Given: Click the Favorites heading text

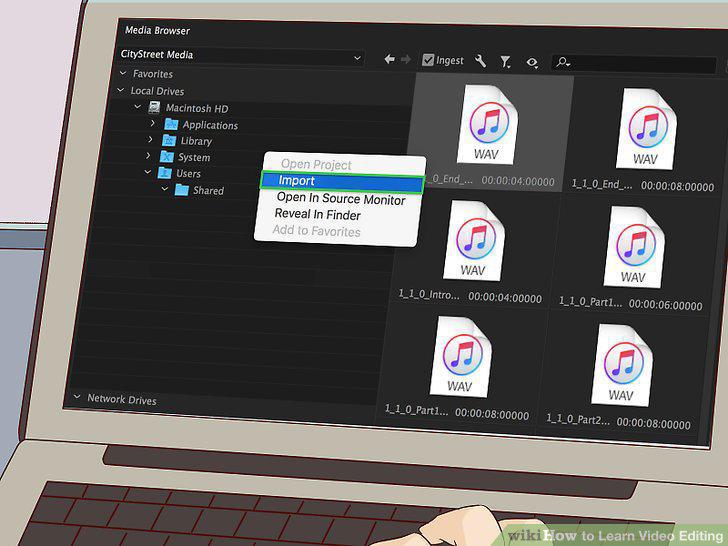Looking at the screenshot, I should pos(153,74).
